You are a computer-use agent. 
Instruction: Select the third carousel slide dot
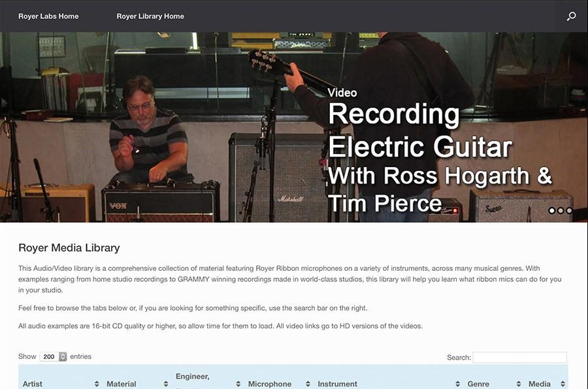tap(569, 211)
